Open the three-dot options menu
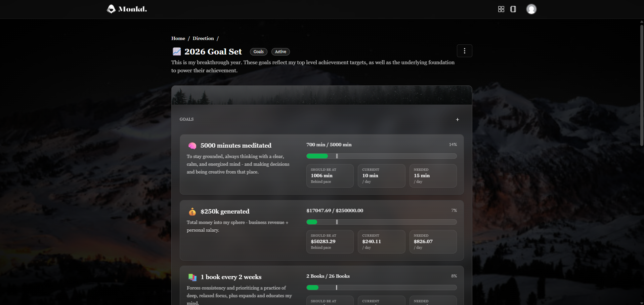This screenshot has width=644, height=305. pyautogui.click(x=464, y=51)
